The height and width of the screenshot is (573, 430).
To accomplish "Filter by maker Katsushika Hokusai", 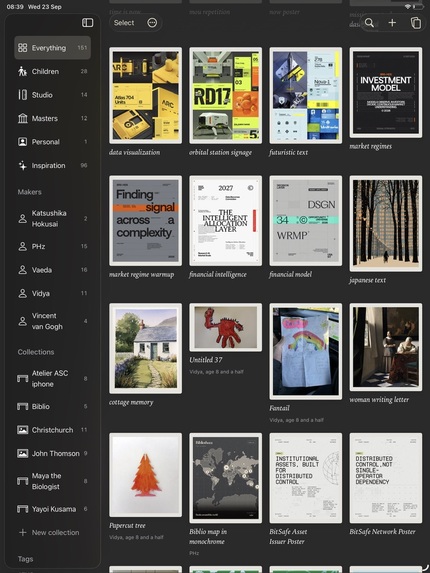I will pyautogui.click(x=53, y=219).
